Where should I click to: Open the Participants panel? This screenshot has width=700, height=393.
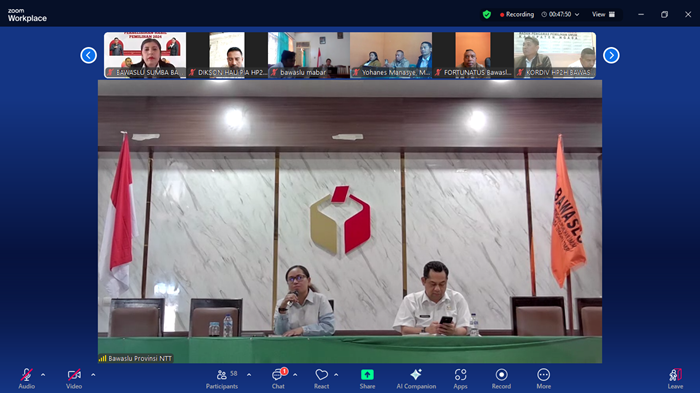tap(222, 378)
